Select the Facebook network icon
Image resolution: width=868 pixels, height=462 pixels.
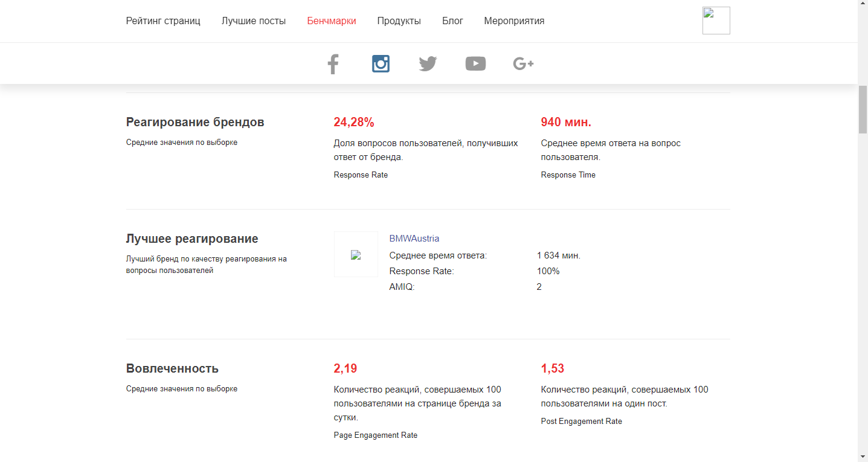pyautogui.click(x=333, y=63)
